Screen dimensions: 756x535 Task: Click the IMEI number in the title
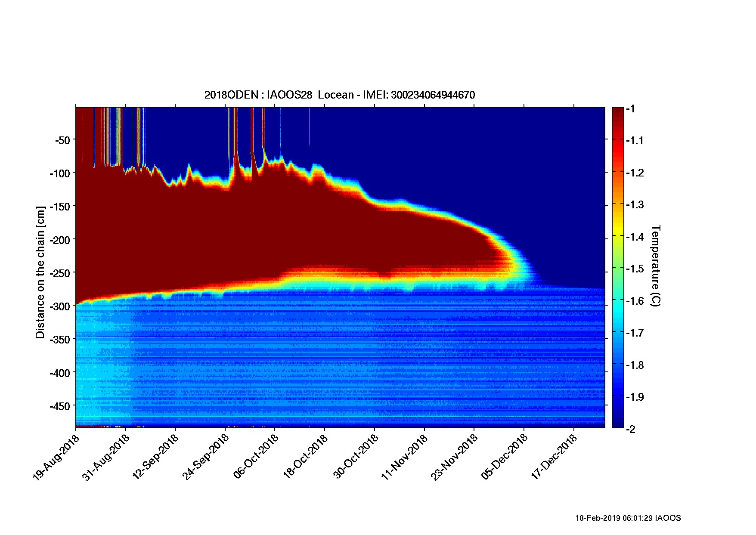click(x=432, y=95)
